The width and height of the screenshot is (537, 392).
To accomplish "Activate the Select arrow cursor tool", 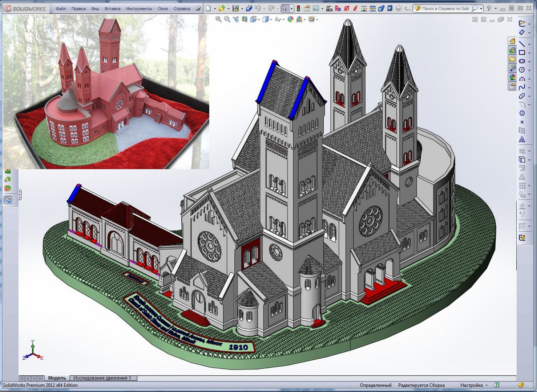I will 285,8.
